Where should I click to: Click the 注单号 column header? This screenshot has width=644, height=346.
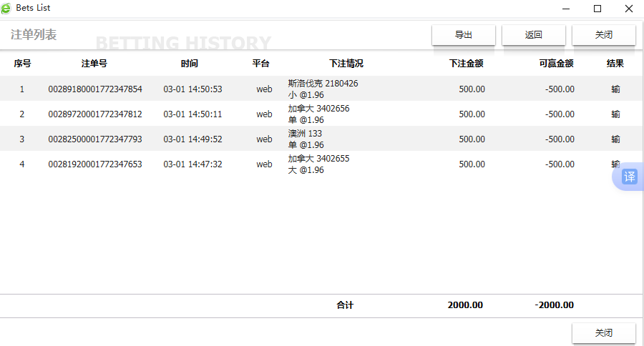94,64
